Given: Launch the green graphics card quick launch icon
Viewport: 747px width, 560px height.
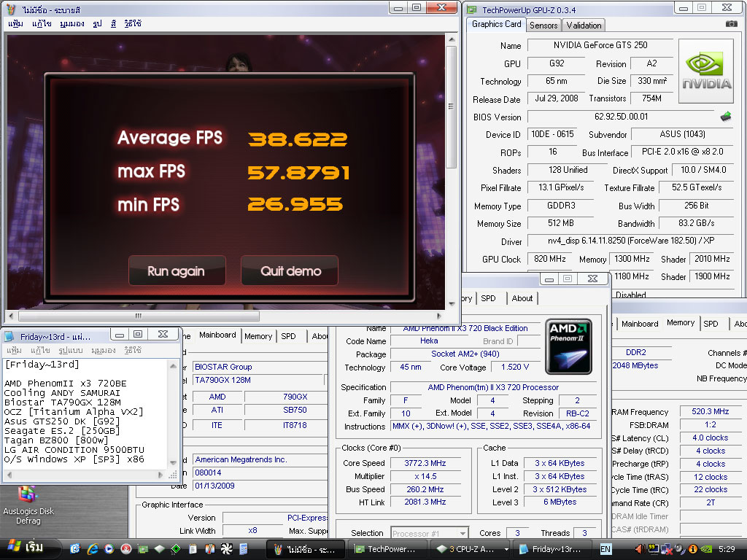Looking at the screenshot, I should (142, 549).
